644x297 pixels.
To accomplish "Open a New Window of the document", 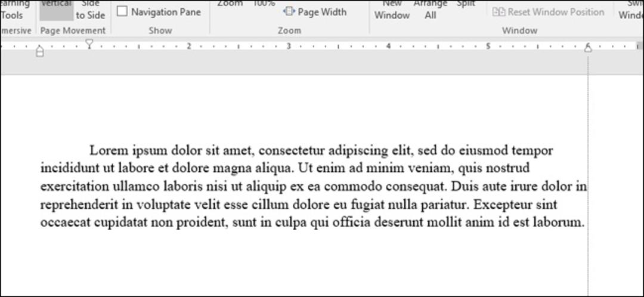I will coord(392,10).
